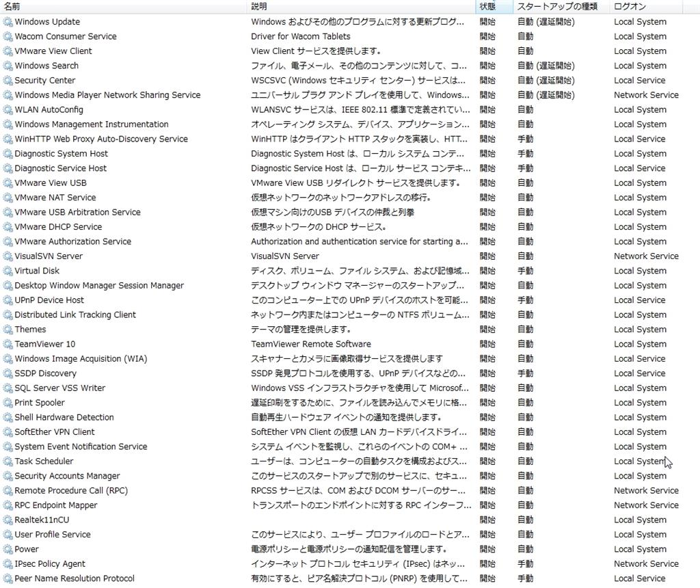The height and width of the screenshot is (588, 700).
Task: Select User Profile Service
Action: point(52,535)
